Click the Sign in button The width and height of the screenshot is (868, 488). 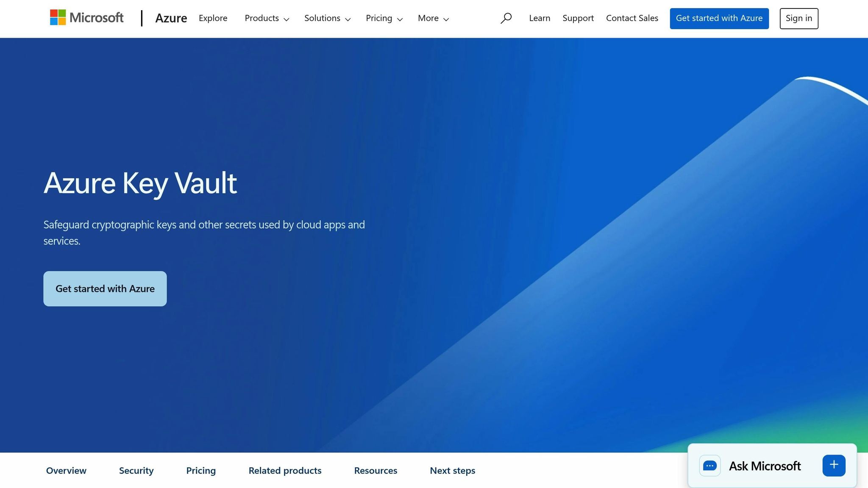[798, 18]
